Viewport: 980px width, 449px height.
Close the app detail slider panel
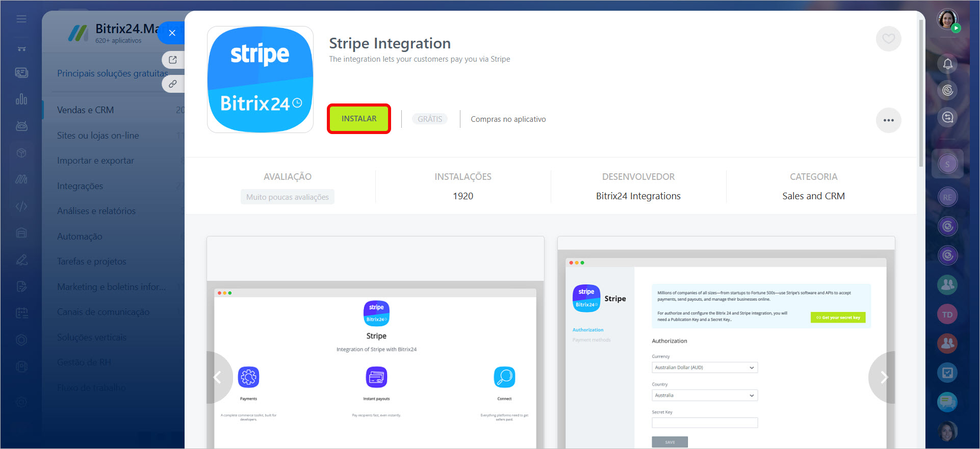click(x=172, y=33)
